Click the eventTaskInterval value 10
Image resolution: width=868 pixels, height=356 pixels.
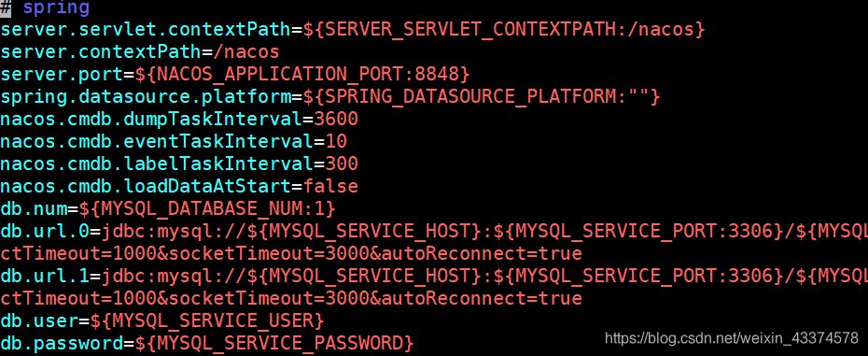(336, 141)
